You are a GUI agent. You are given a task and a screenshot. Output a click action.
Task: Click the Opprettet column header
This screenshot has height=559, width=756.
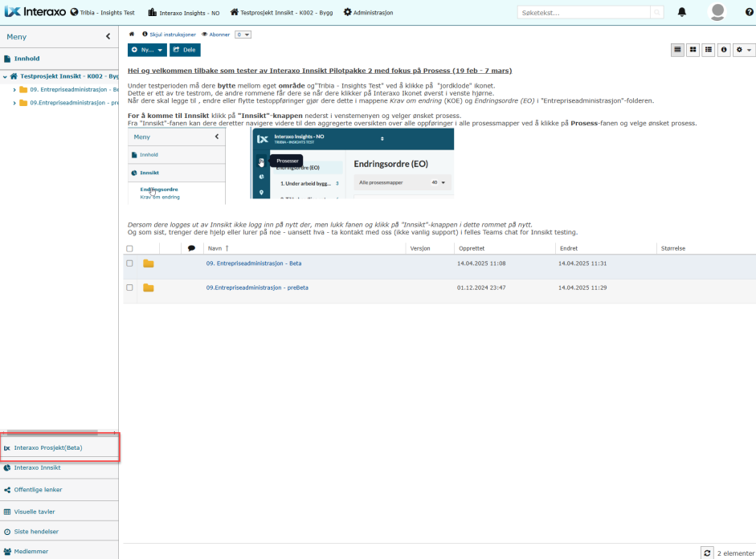click(x=472, y=248)
